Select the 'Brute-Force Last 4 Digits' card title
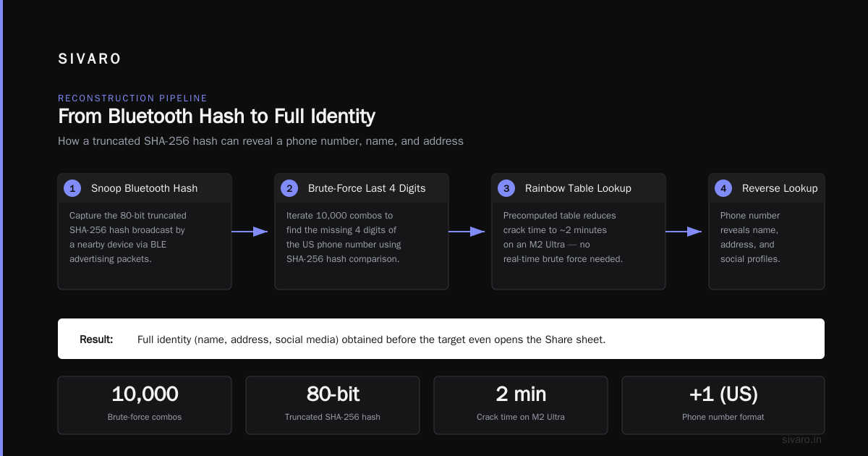 pyautogui.click(x=367, y=188)
